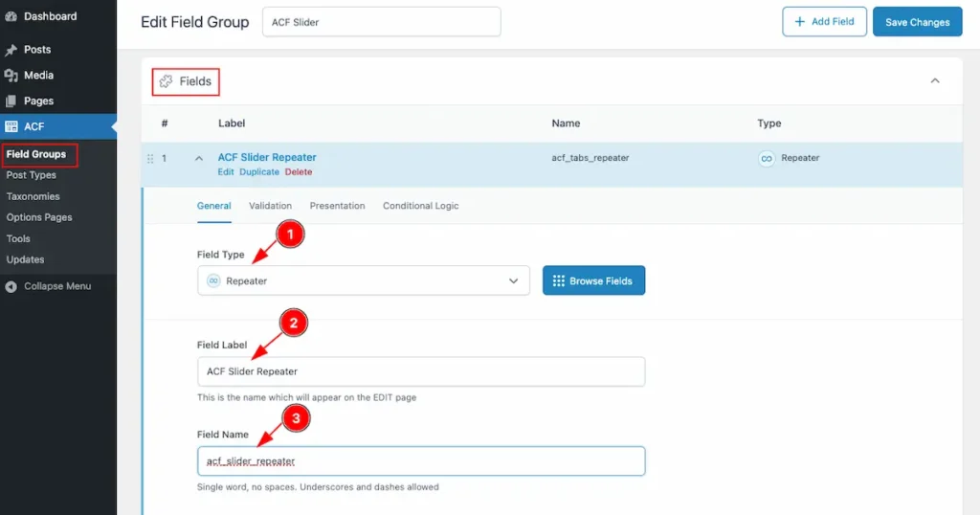Screen dimensions: 980x515
Task: Click the Pages icon in sidebar
Action: pos(11,101)
